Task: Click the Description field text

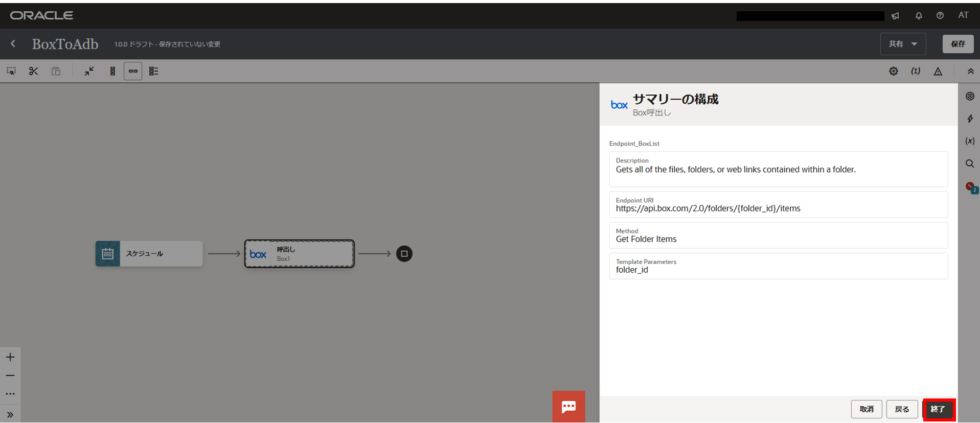Action: pyautogui.click(x=736, y=170)
